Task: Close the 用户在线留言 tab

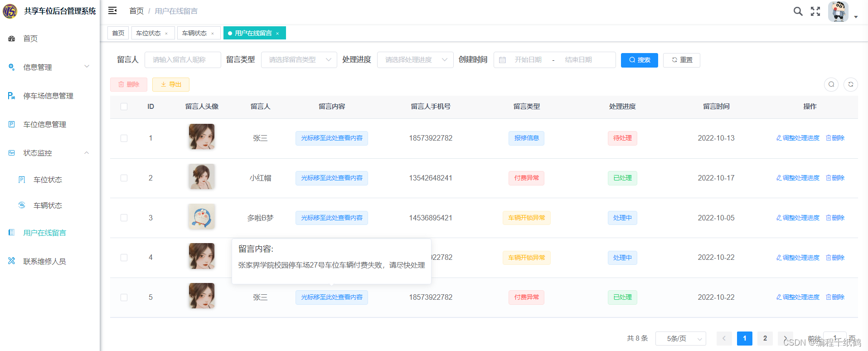Action: pos(277,34)
